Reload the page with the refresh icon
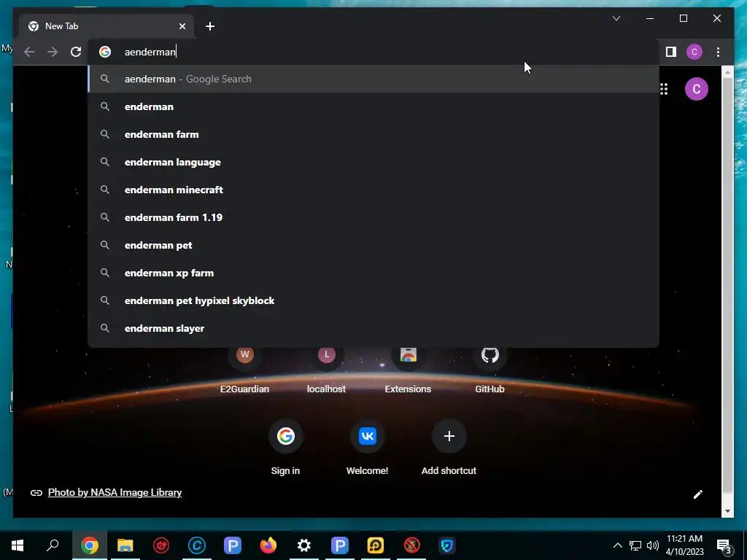 tap(76, 52)
